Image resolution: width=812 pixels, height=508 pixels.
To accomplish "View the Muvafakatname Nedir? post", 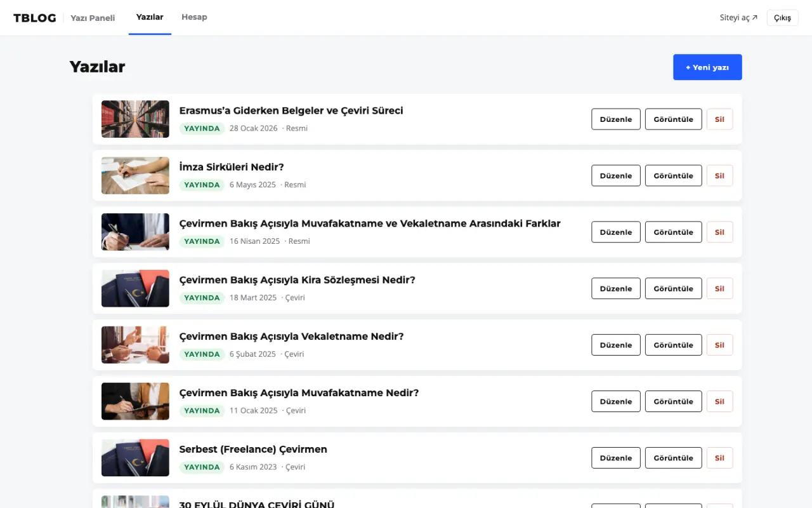I will [x=674, y=402].
